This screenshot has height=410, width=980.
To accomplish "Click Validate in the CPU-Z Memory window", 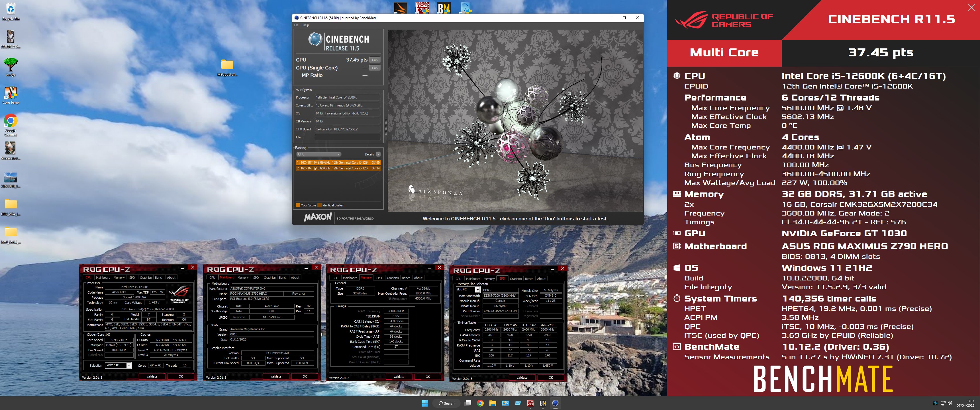I will click(x=399, y=376).
